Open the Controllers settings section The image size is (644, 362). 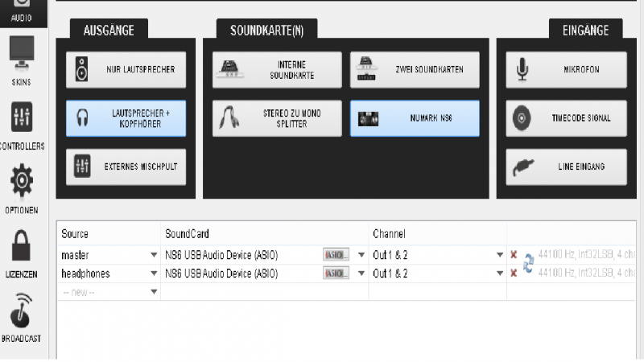tap(22, 125)
